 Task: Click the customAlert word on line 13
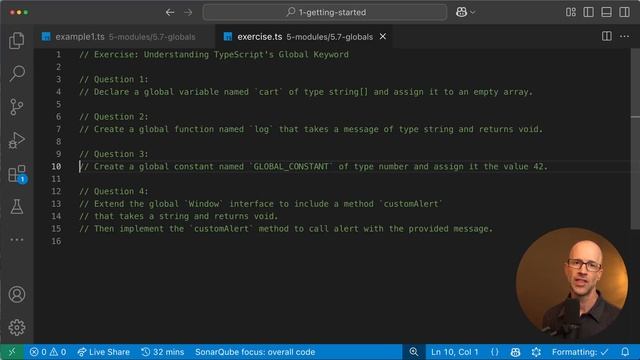click(x=411, y=204)
